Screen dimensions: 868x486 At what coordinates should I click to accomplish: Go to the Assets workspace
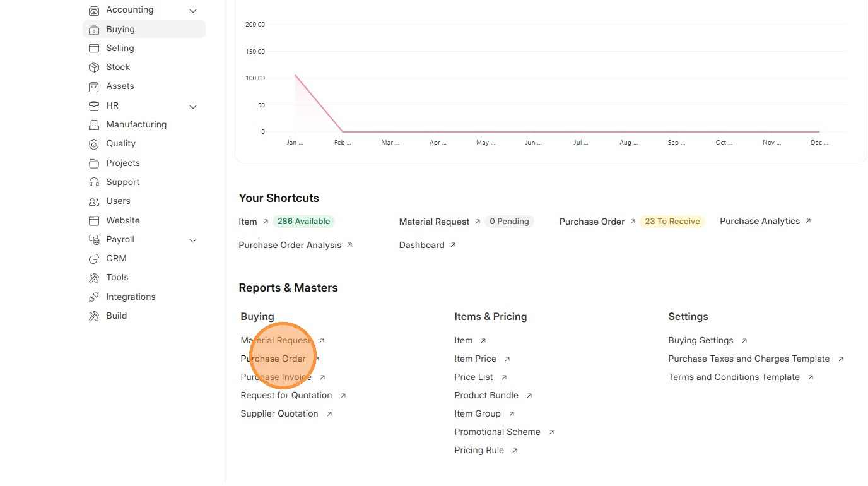(120, 86)
